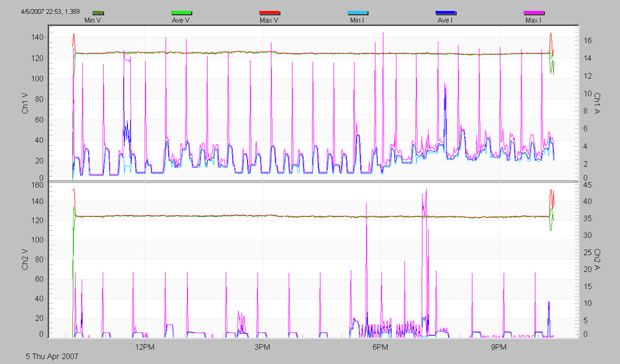Select the 6PM time axis label

(x=380, y=347)
